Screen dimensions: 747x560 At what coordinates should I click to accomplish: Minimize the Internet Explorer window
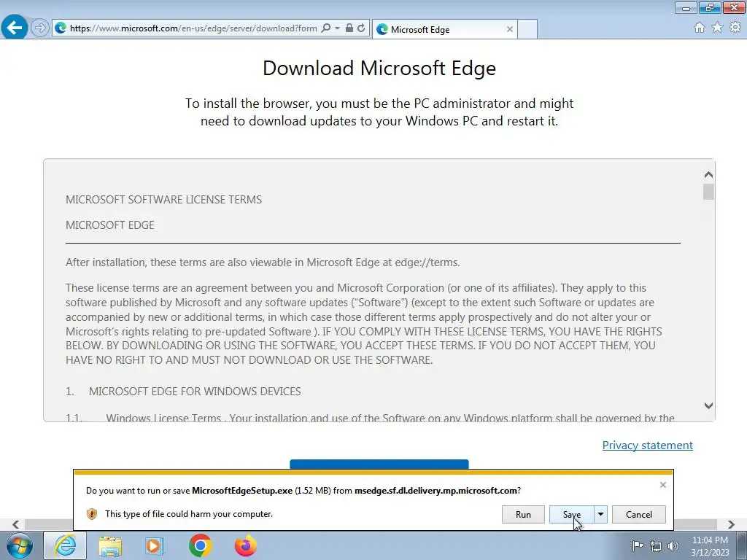686,7
